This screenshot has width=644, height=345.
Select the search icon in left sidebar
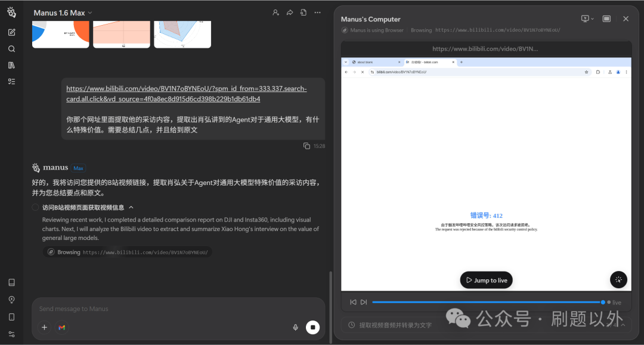click(11, 48)
